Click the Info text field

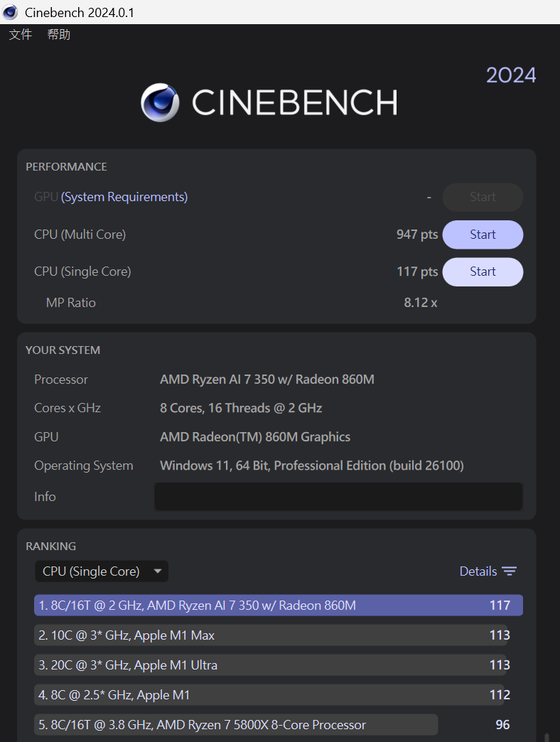pos(338,497)
